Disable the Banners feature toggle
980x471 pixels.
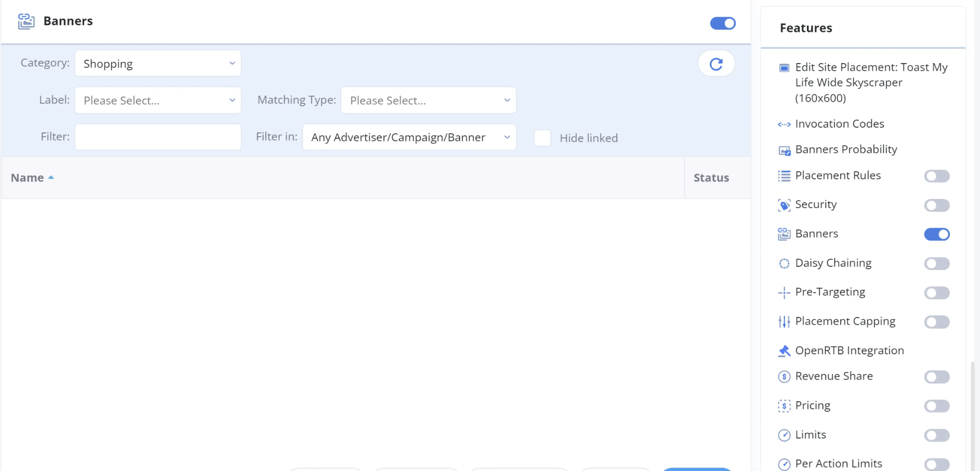click(x=937, y=234)
